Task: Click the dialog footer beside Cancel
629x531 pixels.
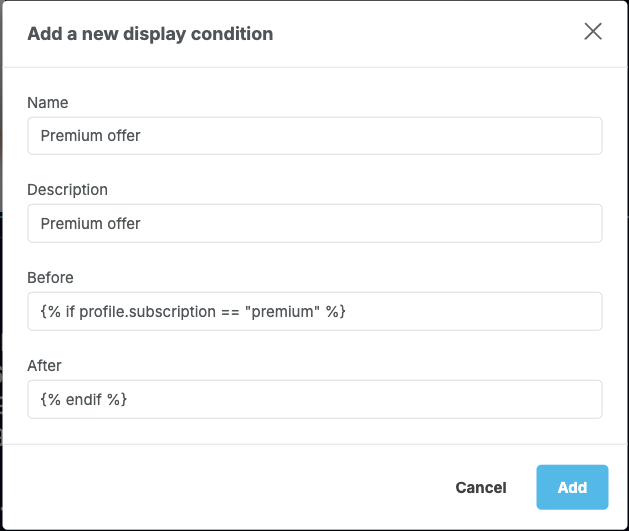Action: coord(250,487)
